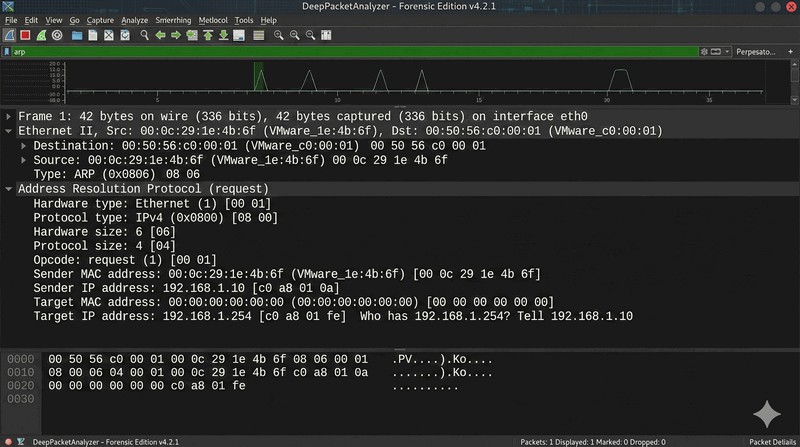Click the find packet magnifier icon
The height and width of the screenshot is (447, 800).
145,35
